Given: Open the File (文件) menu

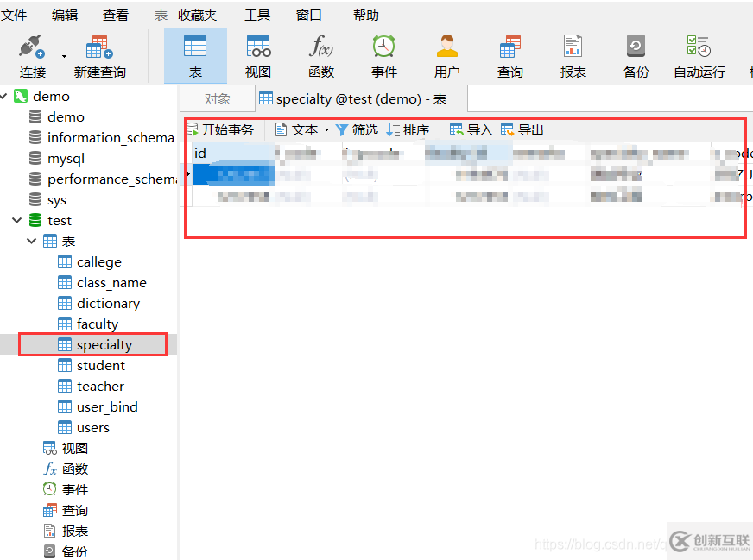Looking at the screenshot, I should click(14, 16).
